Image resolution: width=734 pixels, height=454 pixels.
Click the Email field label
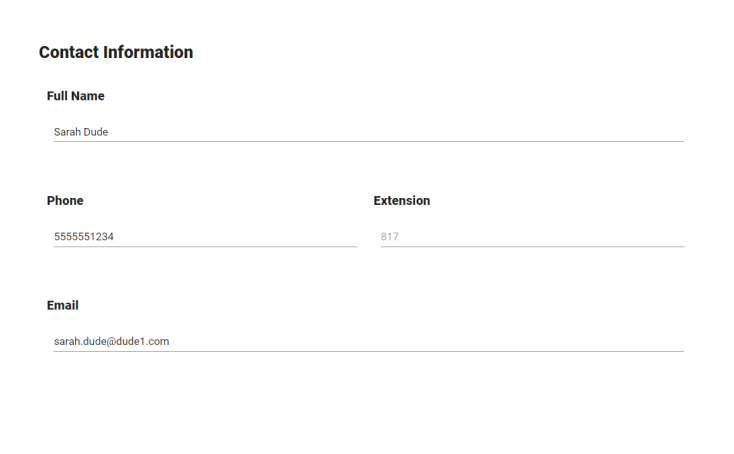pos(63,306)
